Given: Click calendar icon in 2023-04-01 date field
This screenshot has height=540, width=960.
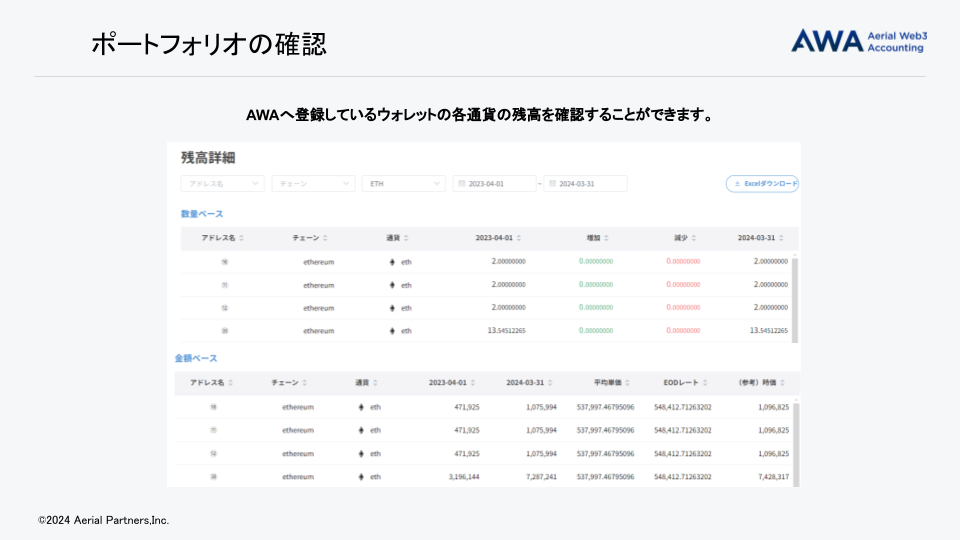Looking at the screenshot, I should [x=461, y=184].
